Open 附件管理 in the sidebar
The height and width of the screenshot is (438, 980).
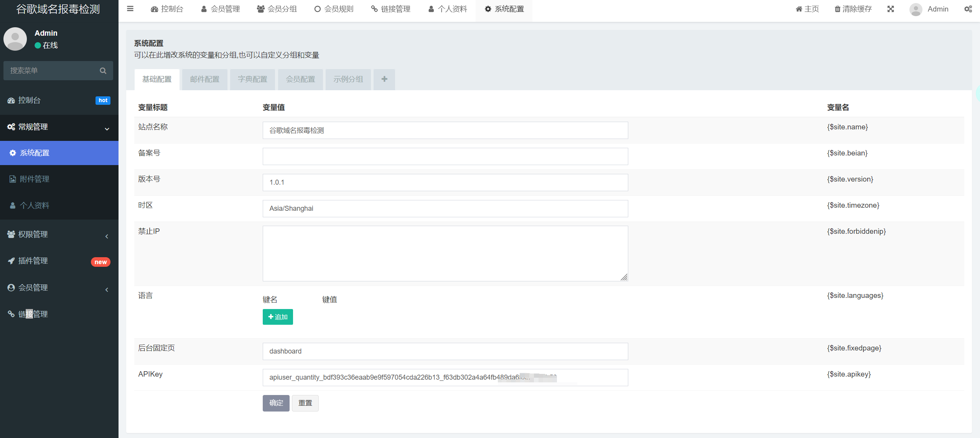tap(35, 179)
